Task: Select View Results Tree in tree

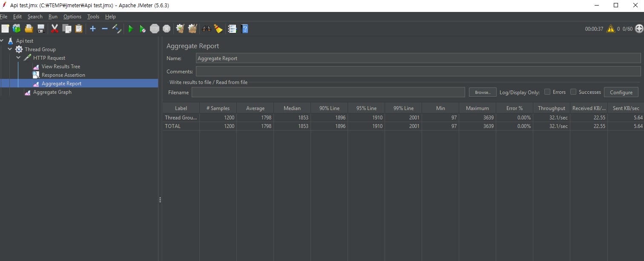Action: 60,67
